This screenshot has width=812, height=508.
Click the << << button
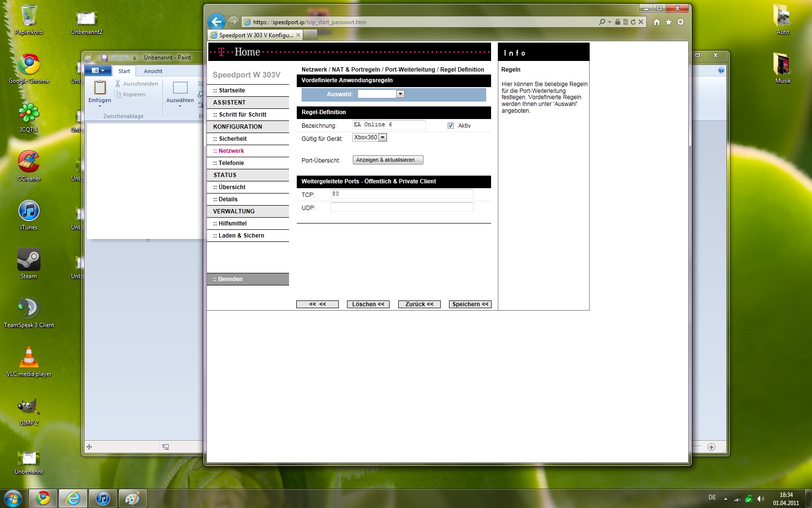(x=318, y=304)
